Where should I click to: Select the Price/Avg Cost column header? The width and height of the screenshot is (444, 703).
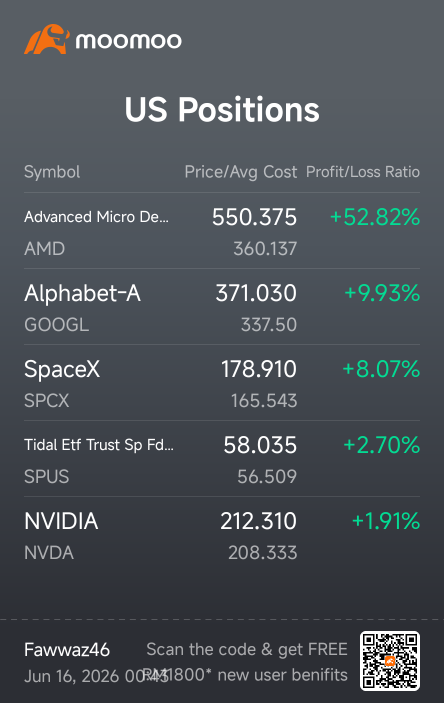[241, 172]
